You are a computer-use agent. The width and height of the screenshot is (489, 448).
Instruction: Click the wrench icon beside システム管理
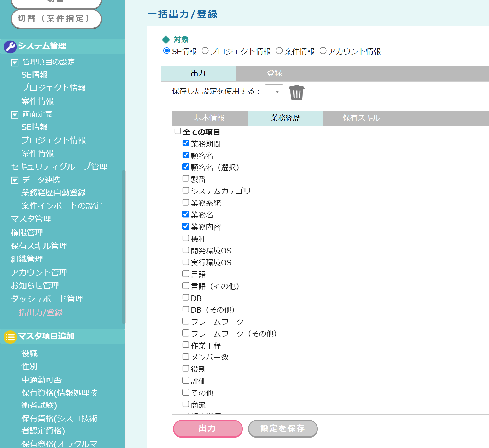(10, 47)
